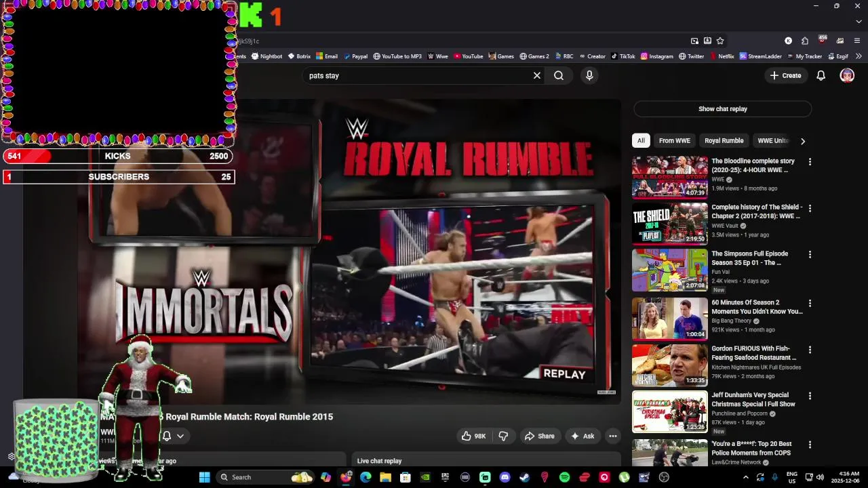Open Spotify from the taskbar
This screenshot has height=488, width=868.
click(x=564, y=477)
